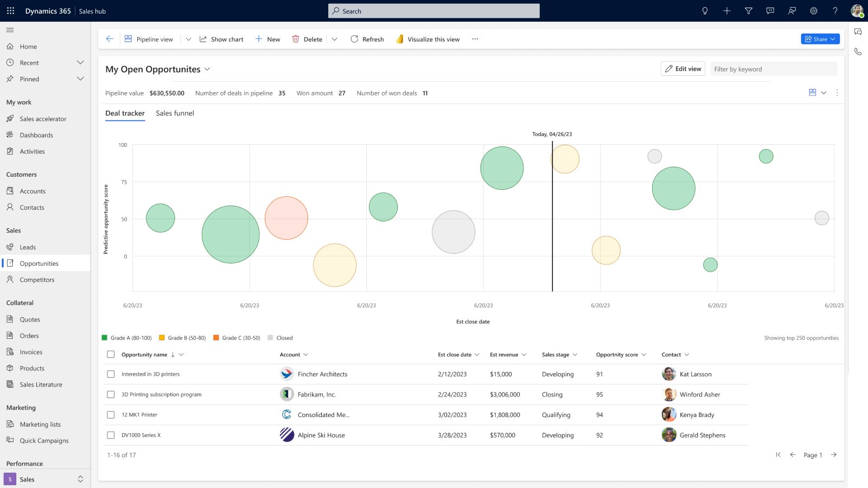Select the DV1000 Series X row checkbox
The width and height of the screenshot is (868, 488).
coord(111,435)
